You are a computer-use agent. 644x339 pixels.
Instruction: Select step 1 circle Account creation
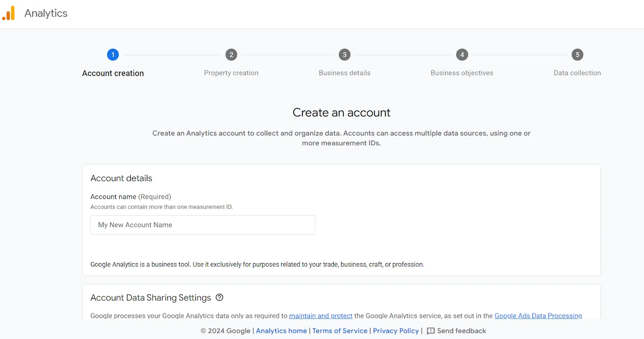click(x=113, y=55)
